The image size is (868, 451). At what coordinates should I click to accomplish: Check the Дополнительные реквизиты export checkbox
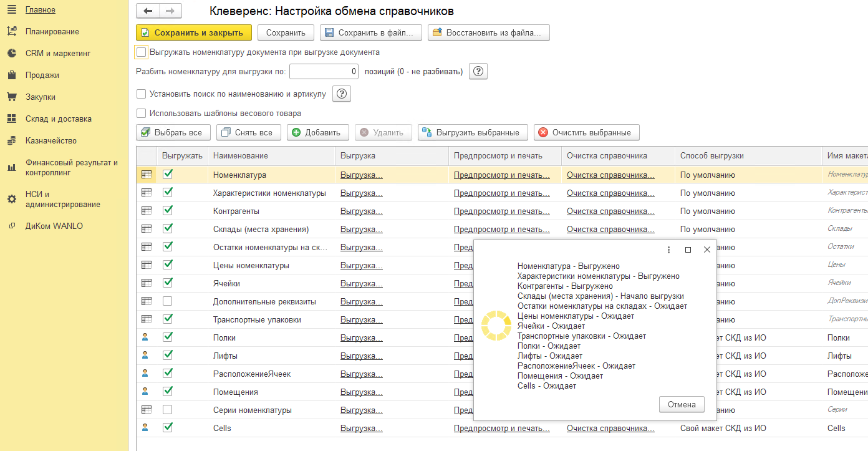point(167,301)
